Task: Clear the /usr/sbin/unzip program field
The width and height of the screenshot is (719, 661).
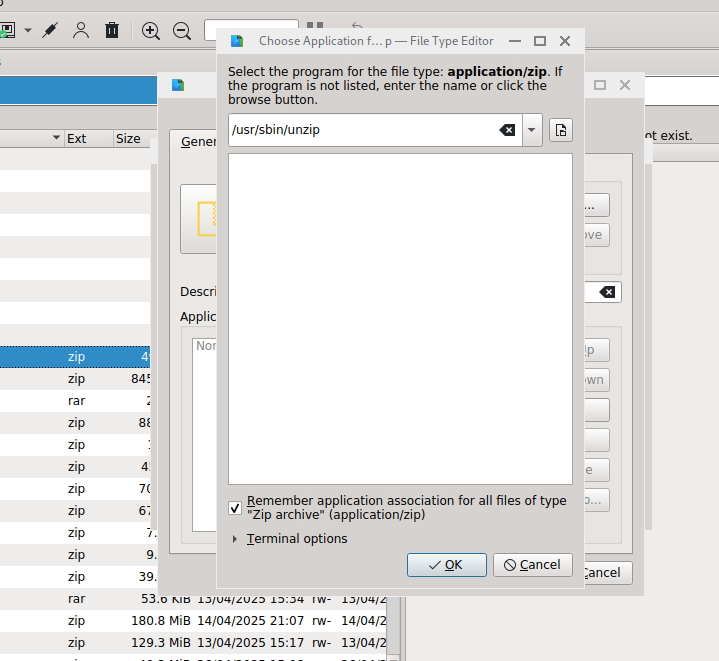Action: pos(507,130)
